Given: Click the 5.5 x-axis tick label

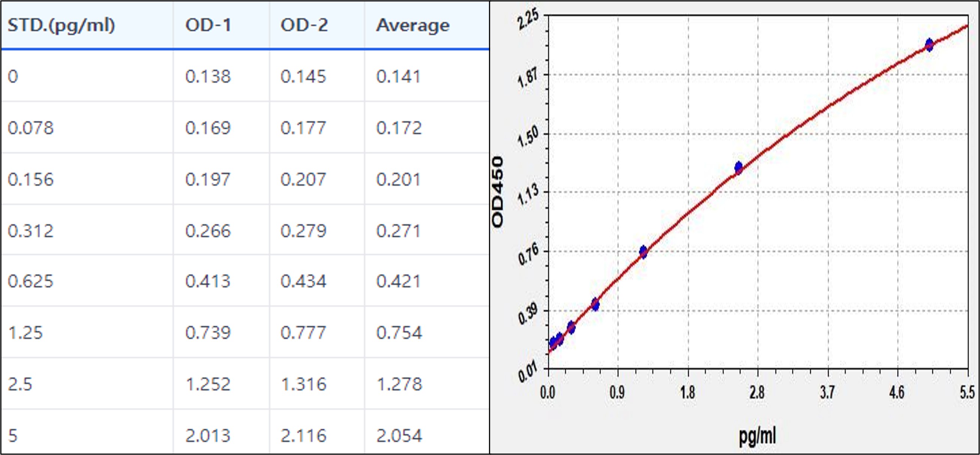Looking at the screenshot, I should click(967, 392).
